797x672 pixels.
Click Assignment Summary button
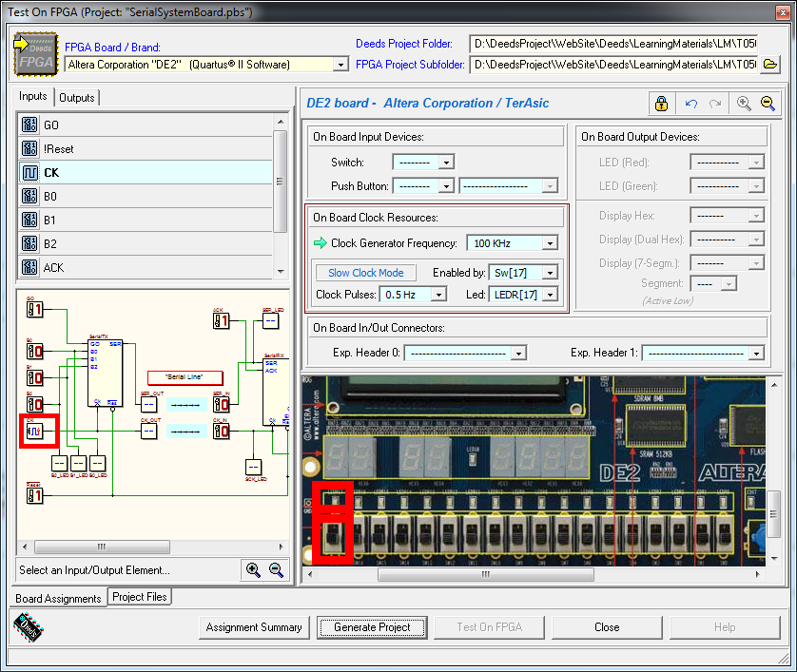254,627
